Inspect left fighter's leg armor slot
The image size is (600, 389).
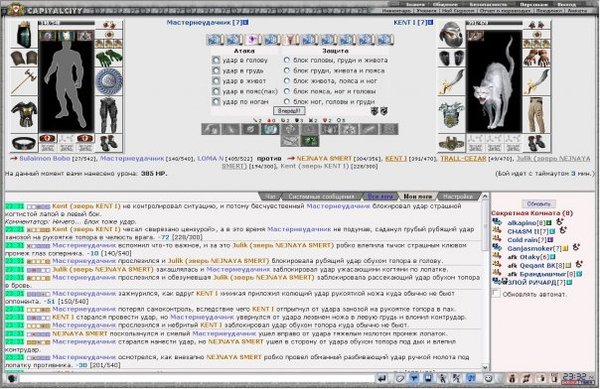[109, 114]
